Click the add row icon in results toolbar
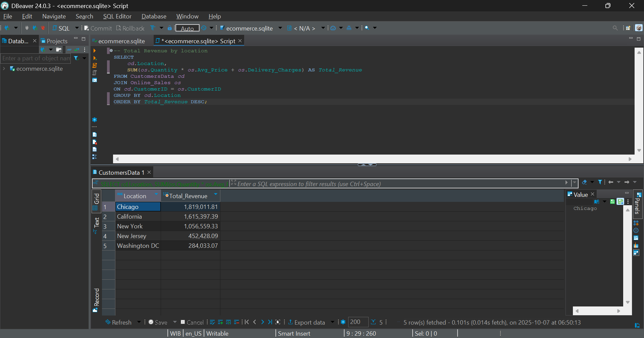This screenshot has height=338, width=644. pyautogui.click(x=220, y=322)
